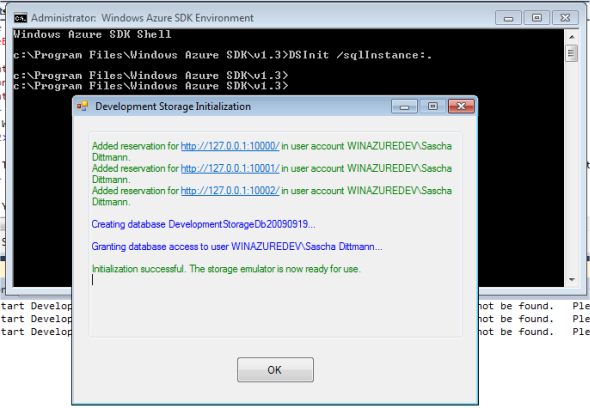
Task: Minimize the Development Storage Initialization dialog
Action: [404, 107]
